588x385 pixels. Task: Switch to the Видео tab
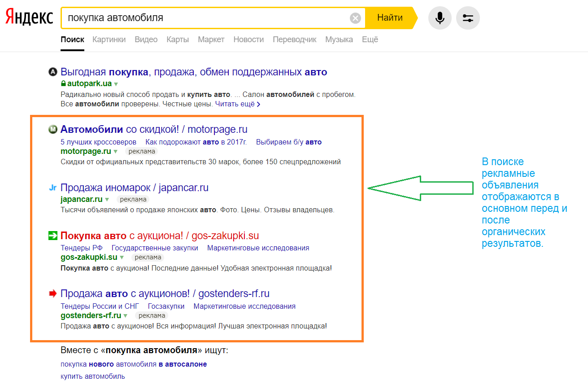(x=146, y=39)
